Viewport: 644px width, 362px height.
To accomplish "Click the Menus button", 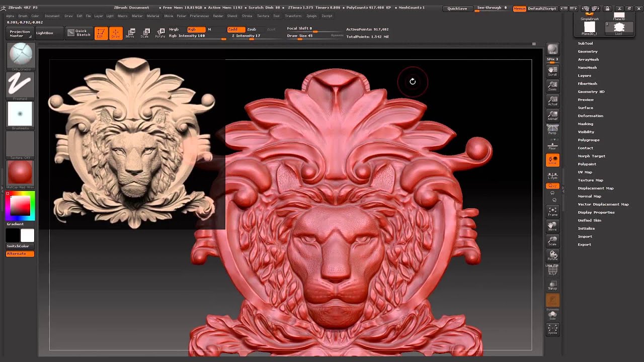I will [x=519, y=9].
